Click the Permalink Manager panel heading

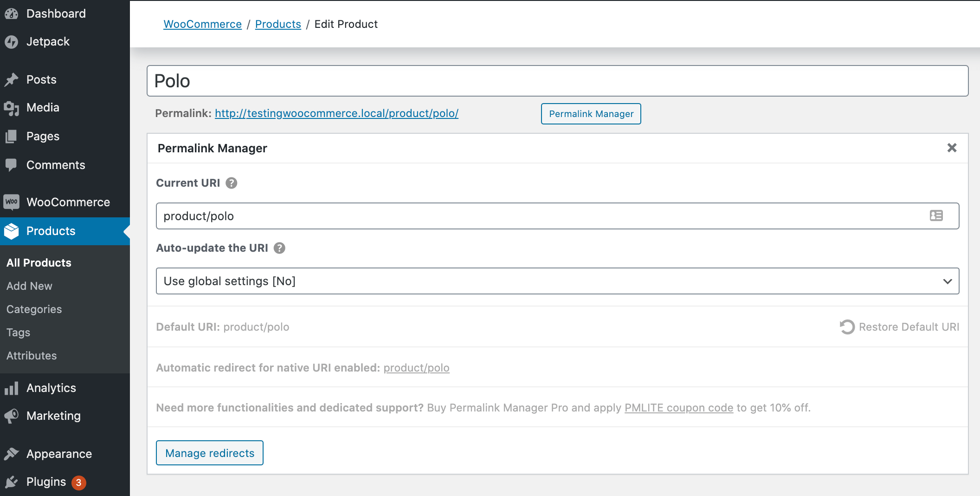213,148
